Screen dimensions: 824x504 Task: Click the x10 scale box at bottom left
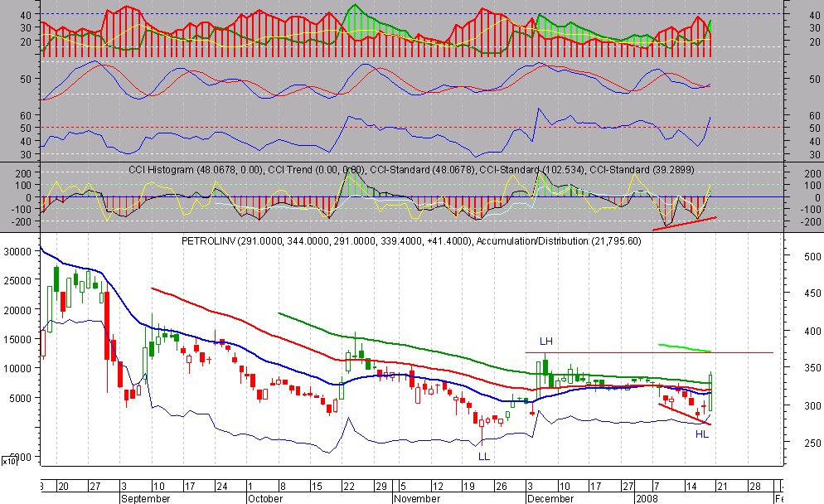coord(8,460)
